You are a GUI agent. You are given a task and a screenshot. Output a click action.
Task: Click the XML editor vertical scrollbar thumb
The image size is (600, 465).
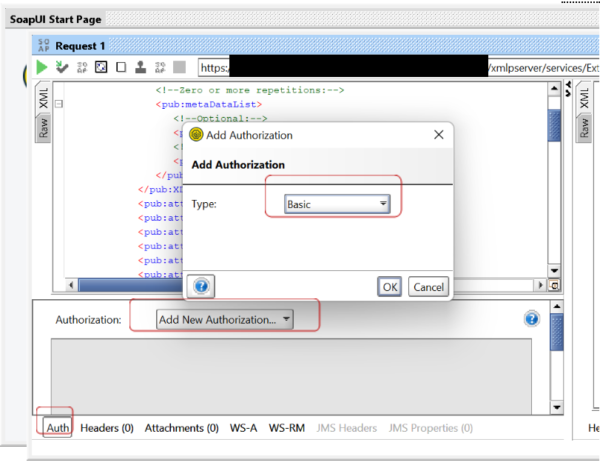(x=554, y=126)
